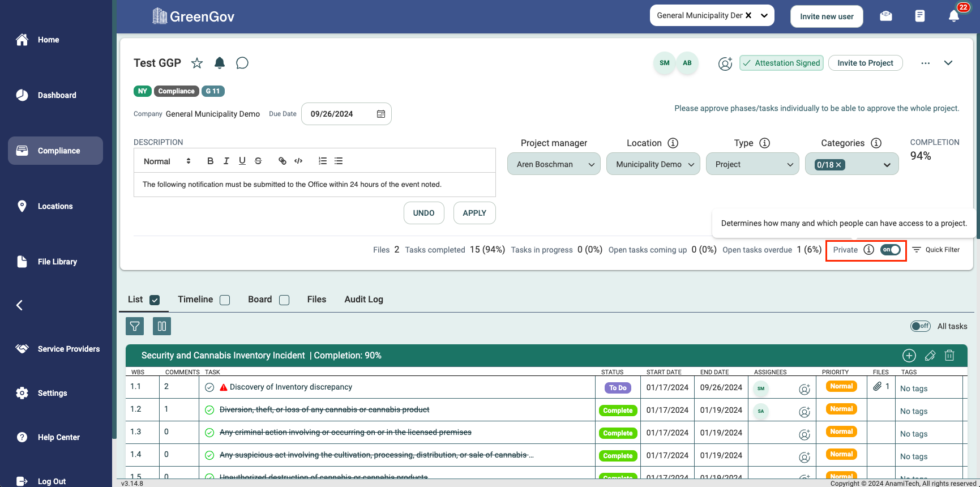This screenshot has height=487, width=980.
Task: Open Locations in the sidebar
Action: [x=55, y=206]
